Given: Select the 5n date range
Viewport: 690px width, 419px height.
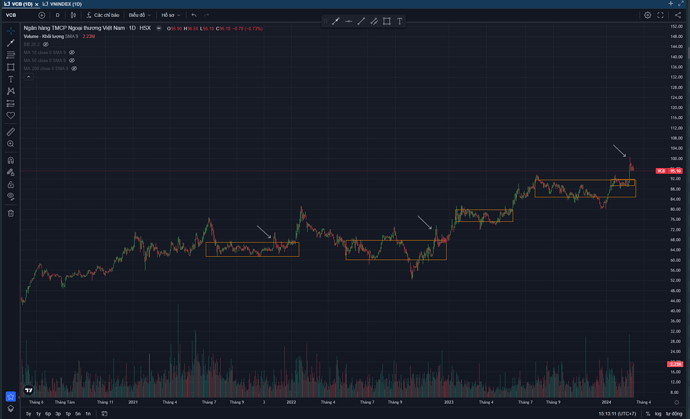Looking at the screenshot, I should coord(78,414).
